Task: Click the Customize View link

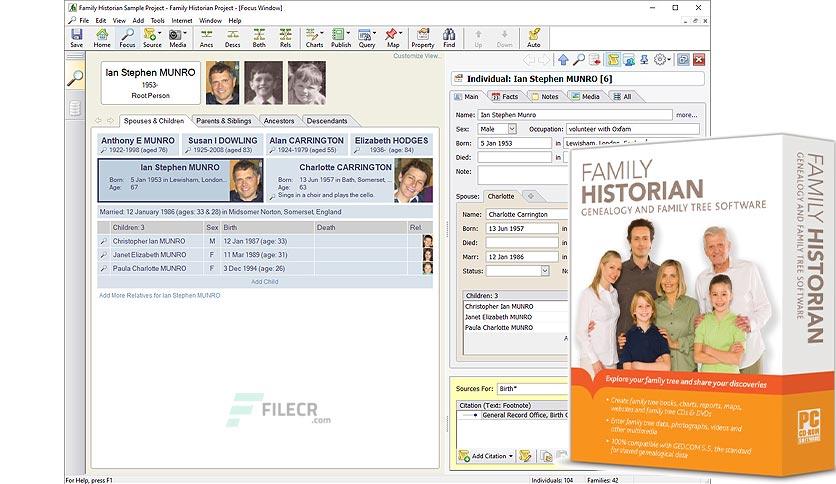Action: [x=416, y=56]
